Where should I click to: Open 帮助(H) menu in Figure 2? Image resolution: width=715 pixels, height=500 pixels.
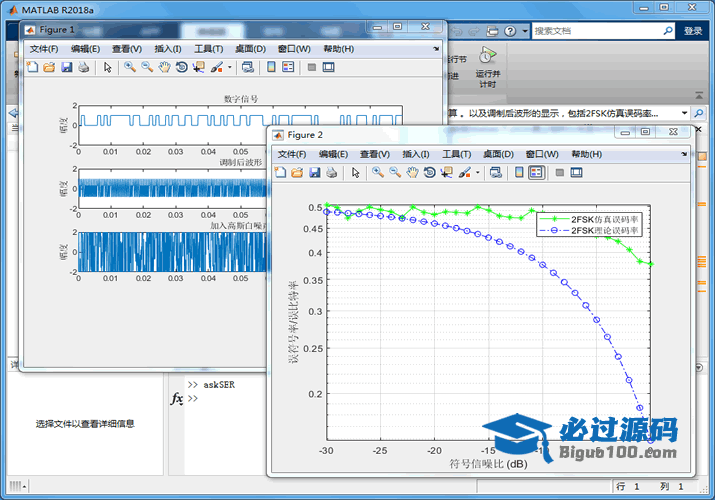click(x=587, y=154)
